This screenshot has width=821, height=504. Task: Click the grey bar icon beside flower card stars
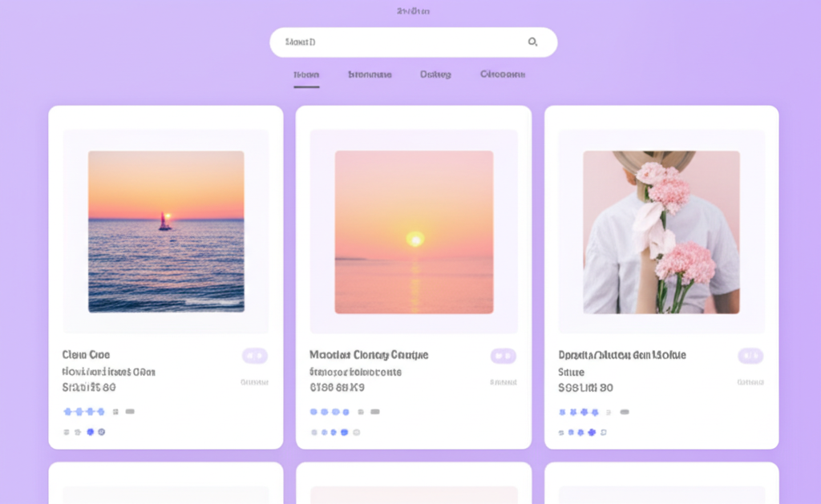(625, 412)
